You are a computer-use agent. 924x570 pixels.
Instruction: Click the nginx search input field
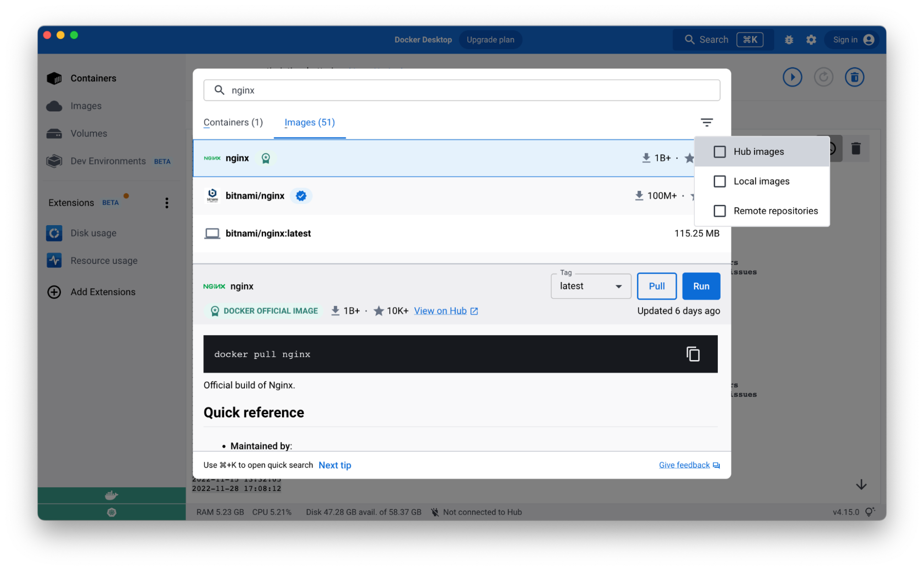[460, 90]
